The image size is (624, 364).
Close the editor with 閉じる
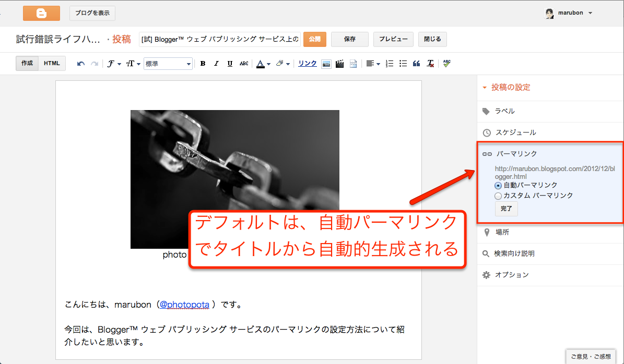coord(432,39)
